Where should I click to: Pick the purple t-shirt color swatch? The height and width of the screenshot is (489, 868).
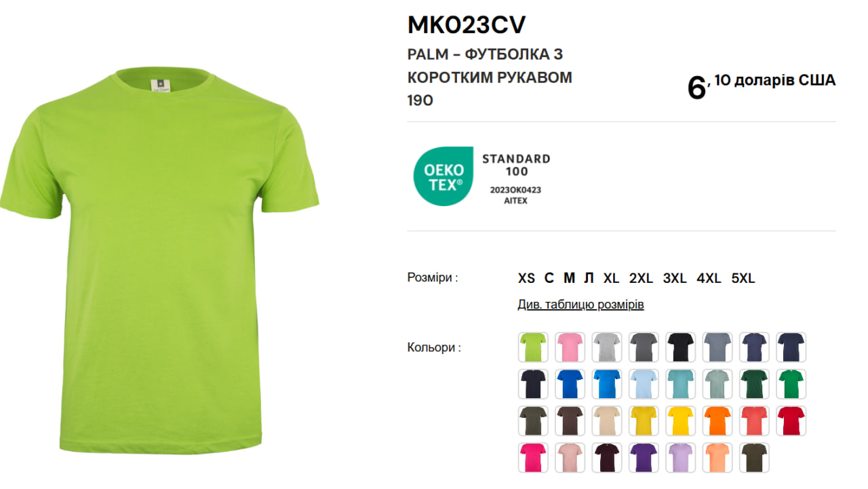point(644,457)
